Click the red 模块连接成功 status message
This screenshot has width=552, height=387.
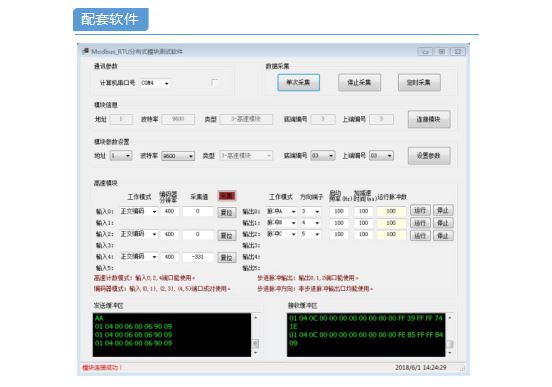click(x=102, y=368)
